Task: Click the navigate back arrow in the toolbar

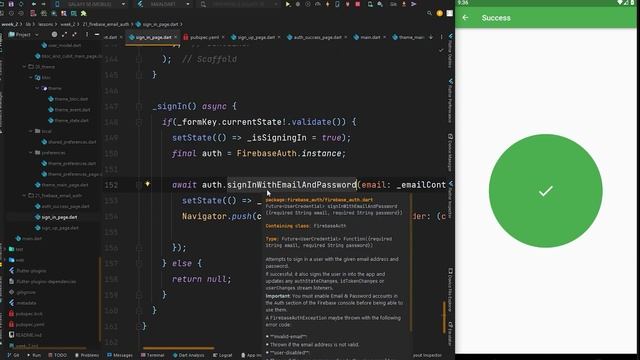Action: 34,4
